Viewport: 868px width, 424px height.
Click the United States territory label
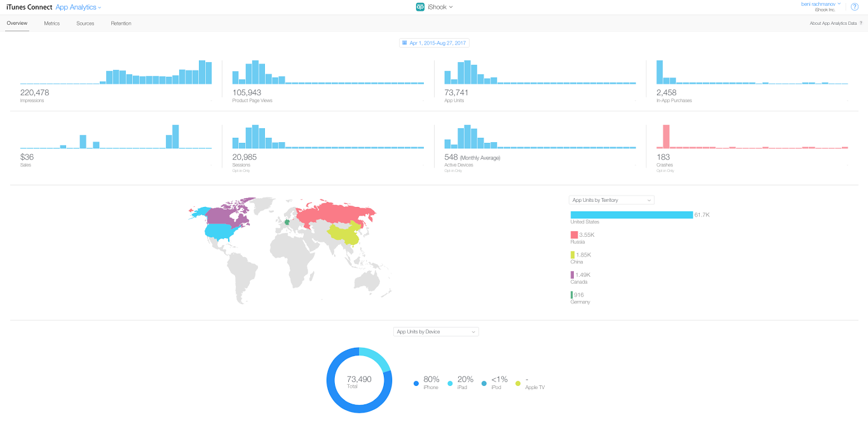(585, 222)
